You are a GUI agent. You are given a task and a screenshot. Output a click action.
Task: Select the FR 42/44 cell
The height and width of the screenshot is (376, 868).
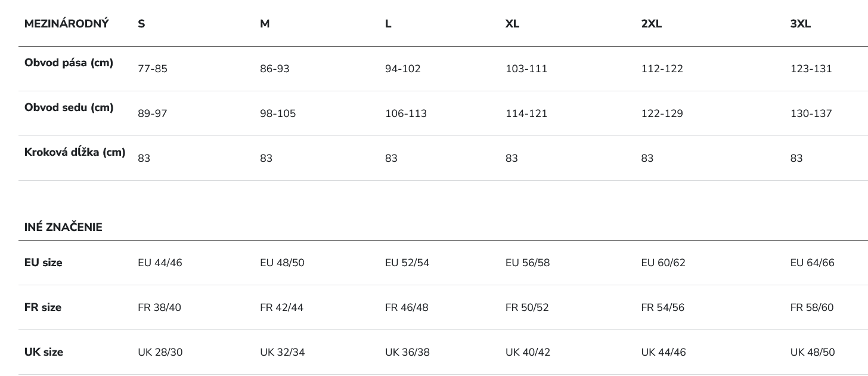282,307
